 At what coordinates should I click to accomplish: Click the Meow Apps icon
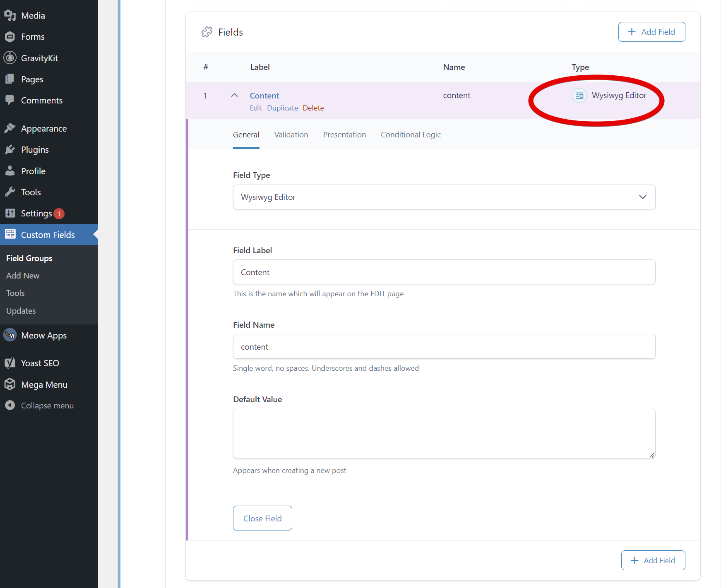point(10,335)
